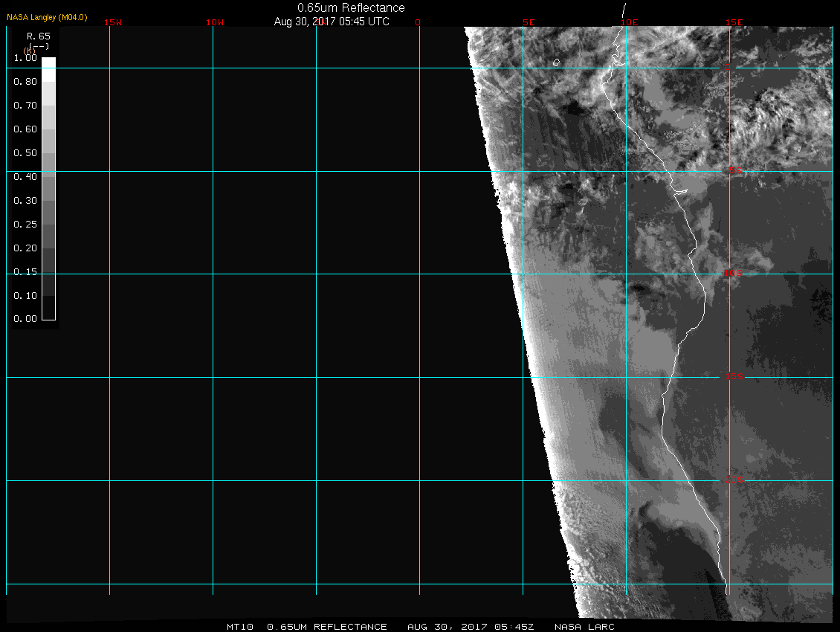This screenshot has width=840, height=632.
Task: Click the 'R.65' colorbar heading
Action: pyautogui.click(x=39, y=36)
